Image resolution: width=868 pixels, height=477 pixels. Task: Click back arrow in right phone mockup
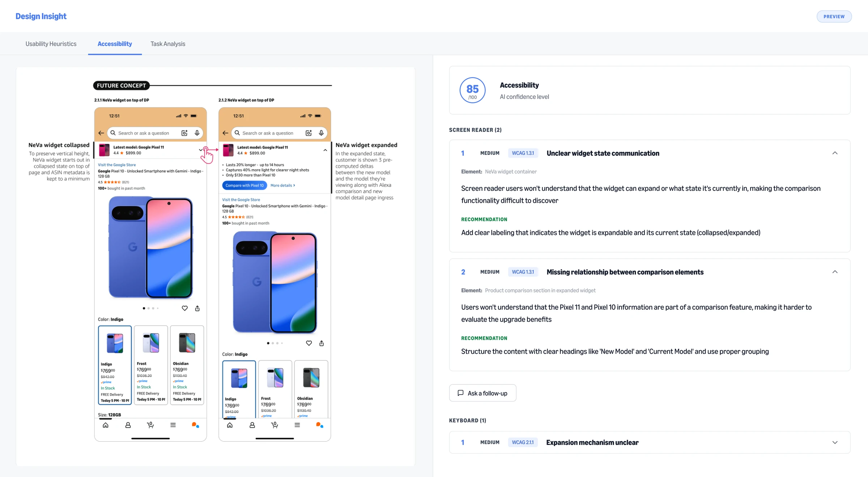pos(225,133)
